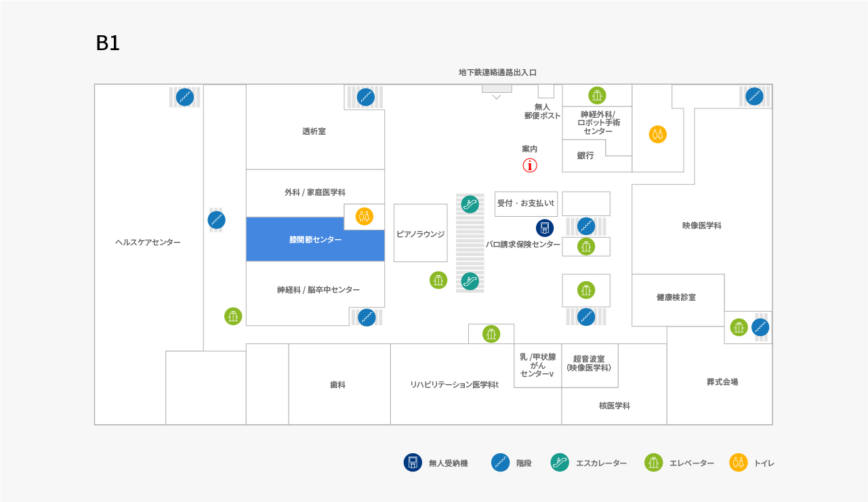
Task: Click the 地下鉄連絡通路出入口 entrance marker
Action: (497, 89)
